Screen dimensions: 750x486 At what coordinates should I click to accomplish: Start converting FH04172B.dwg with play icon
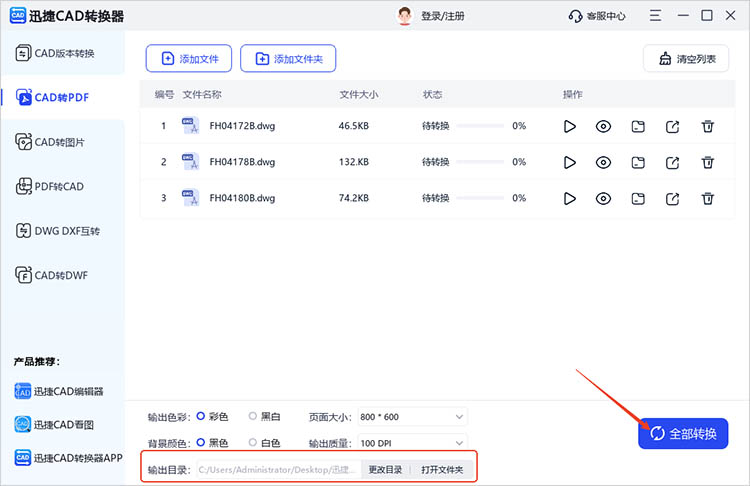[569, 126]
